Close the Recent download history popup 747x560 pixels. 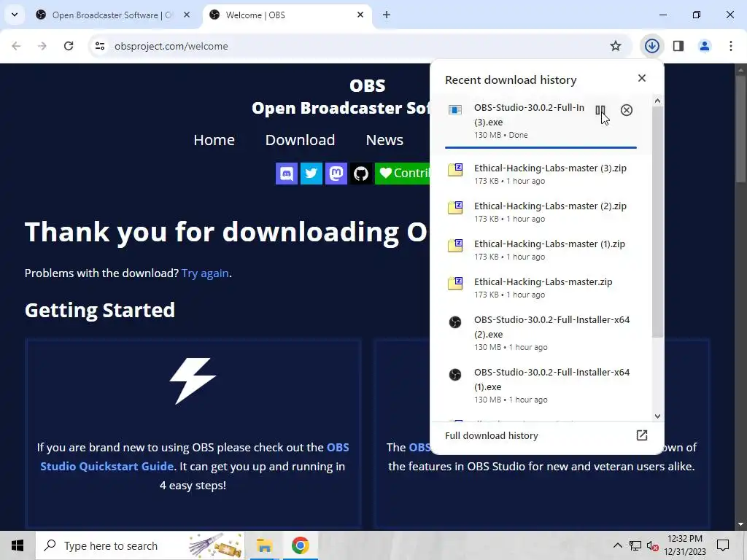point(642,78)
